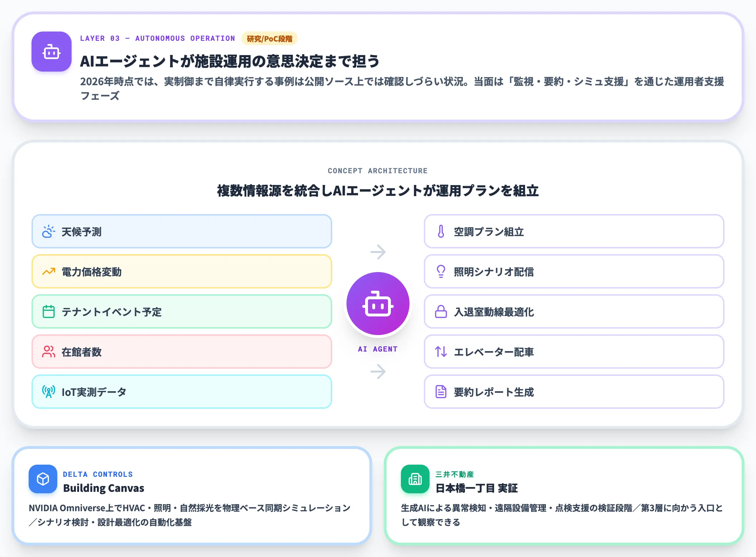Click the thermometer icon for 空調プラン組立
The height and width of the screenshot is (557, 756).
tap(441, 232)
